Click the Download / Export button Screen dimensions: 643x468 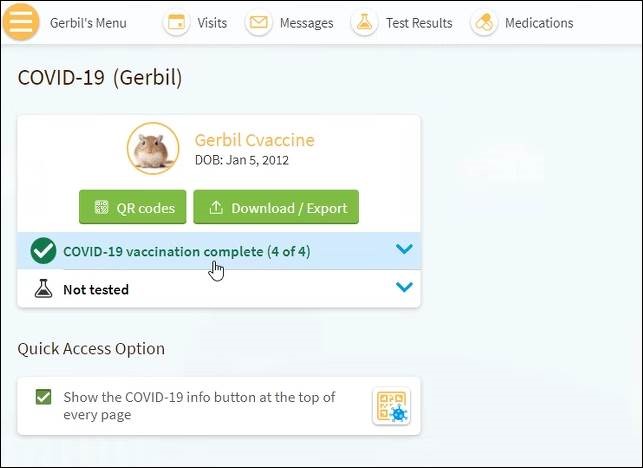[x=276, y=208]
